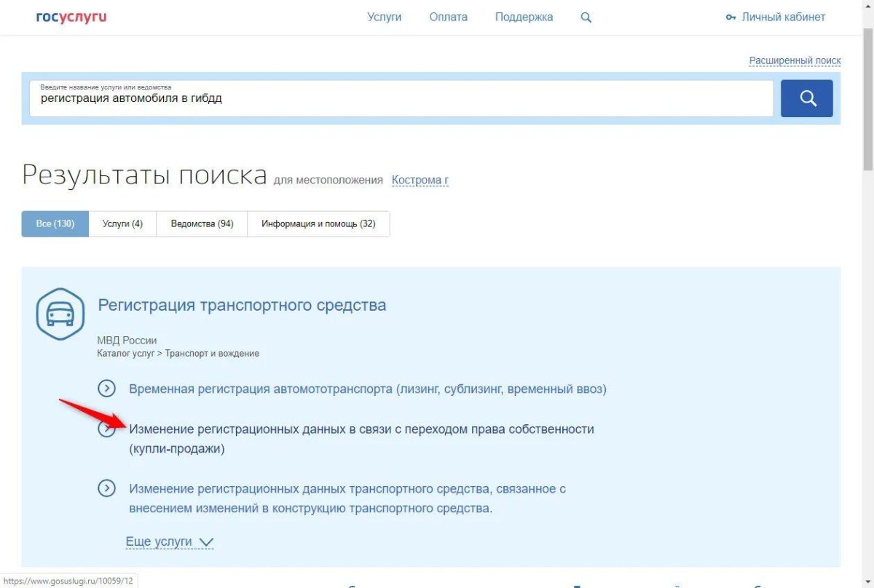Click the key icon beside Личный кабинет

point(730,16)
